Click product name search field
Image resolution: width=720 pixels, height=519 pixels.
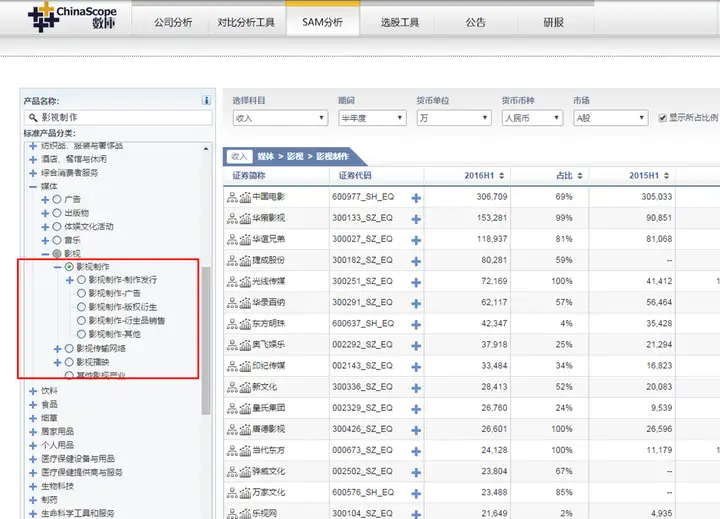pos(118,117)
